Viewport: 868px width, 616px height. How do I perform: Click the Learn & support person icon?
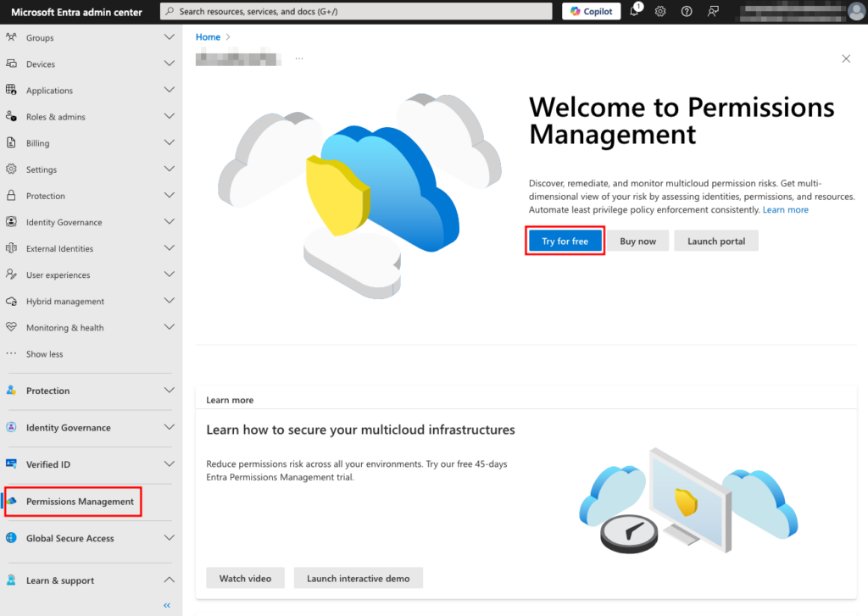[x=11, y=580]
